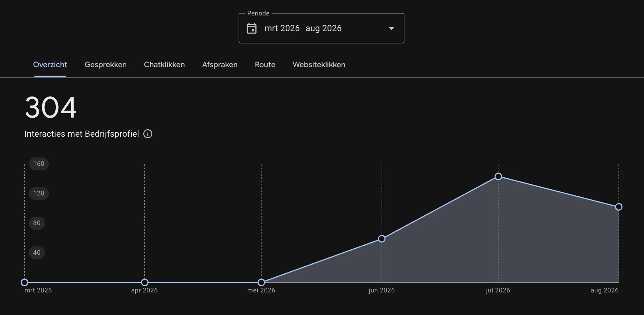
Task: Click the 304 total interactions number
Action: (51, 107)
